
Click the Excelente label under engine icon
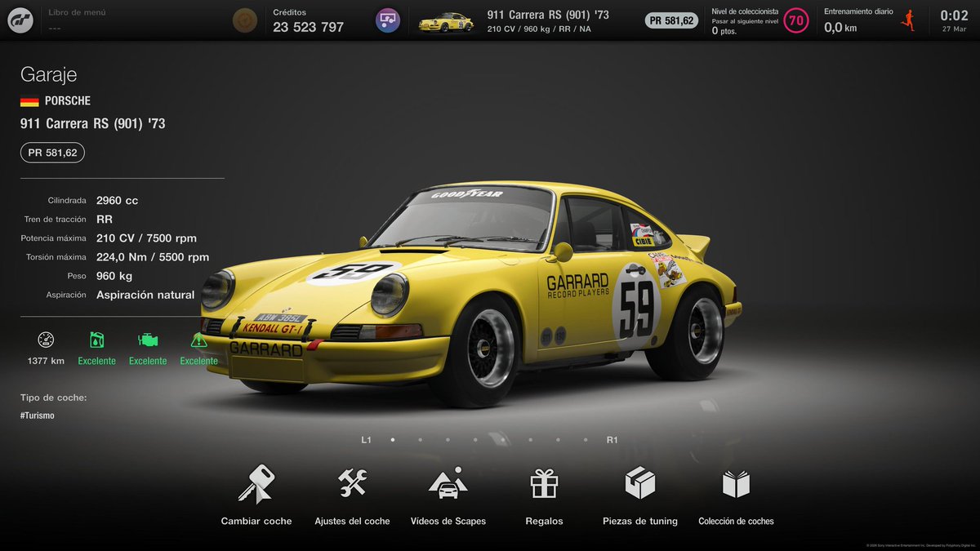[x=148, y=361]
